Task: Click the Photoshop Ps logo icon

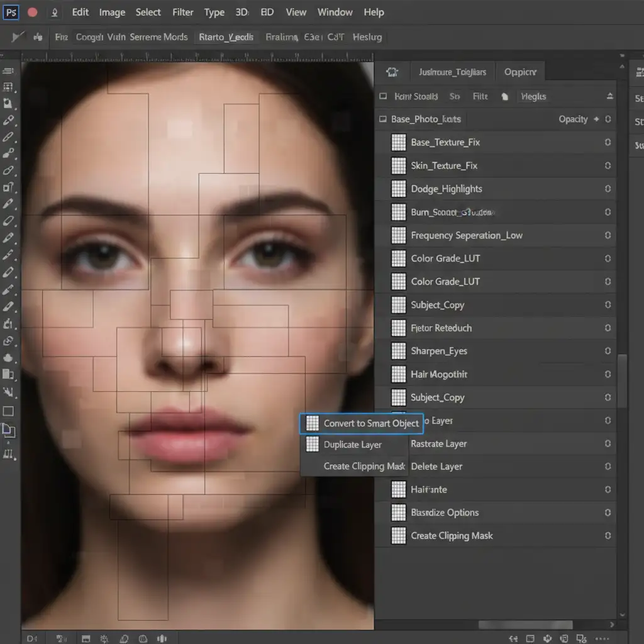Action: coord(11,12)
